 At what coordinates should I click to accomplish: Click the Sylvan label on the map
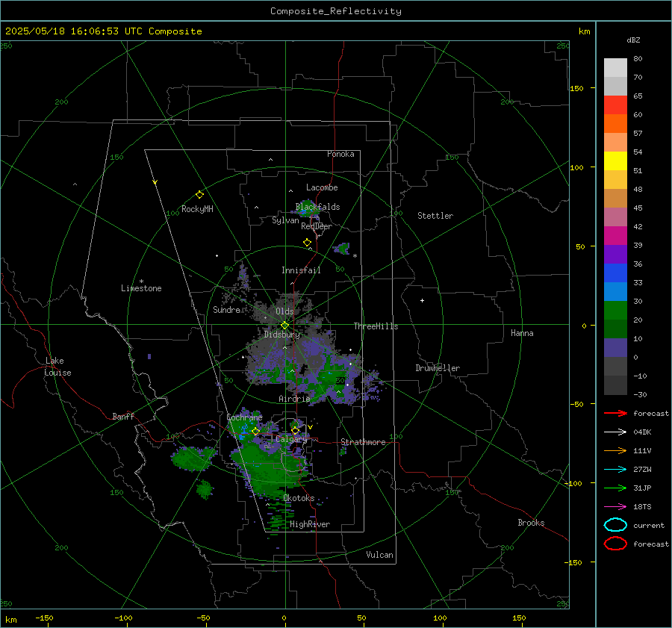coord(285,220)
